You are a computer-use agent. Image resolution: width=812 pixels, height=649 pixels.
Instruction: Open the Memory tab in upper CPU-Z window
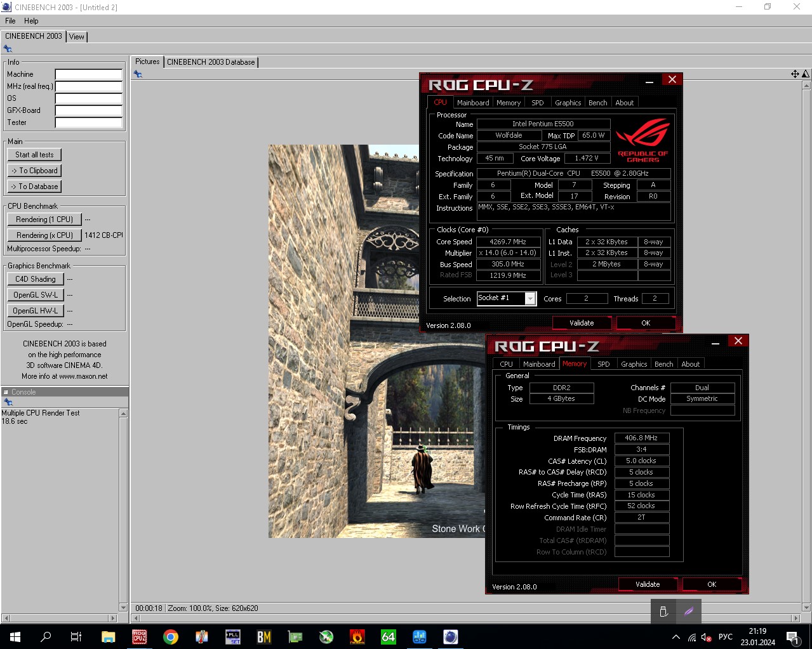[509, 103]
